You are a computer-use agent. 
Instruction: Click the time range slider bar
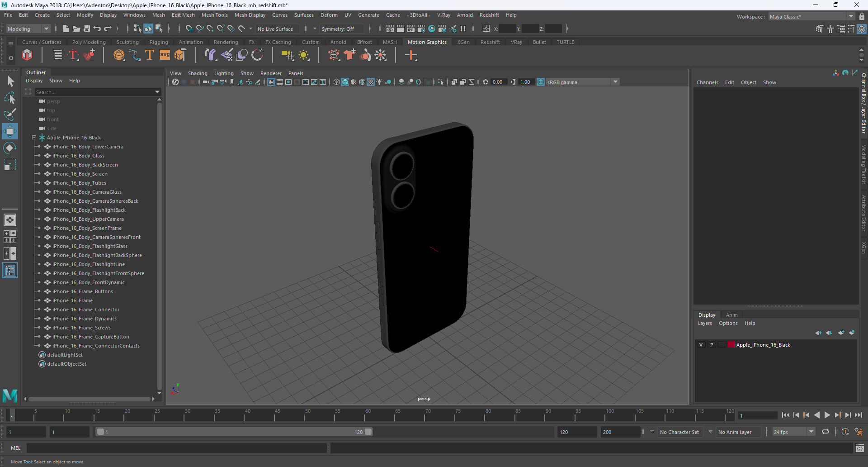click(234, 432)
